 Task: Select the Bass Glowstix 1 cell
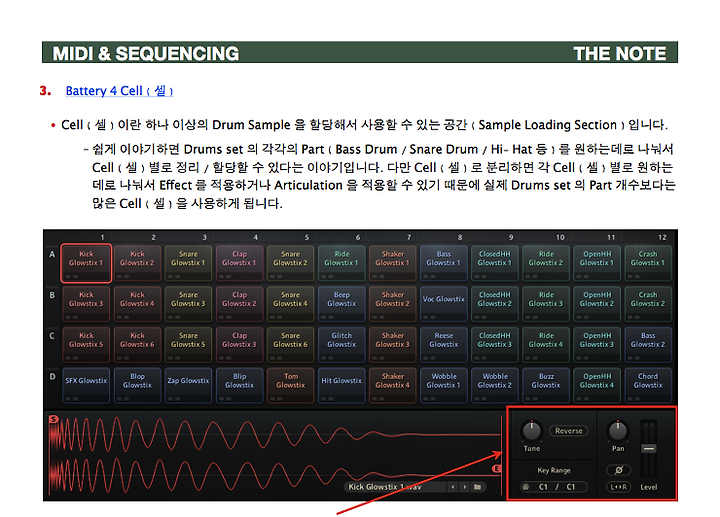(x=444, y=263)
